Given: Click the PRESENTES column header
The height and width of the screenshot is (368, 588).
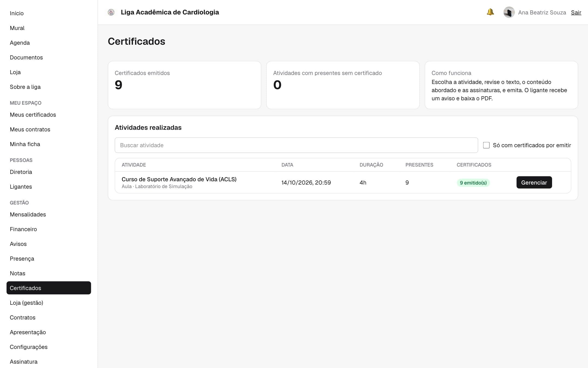Looking at the screenshot, I should (x=419, y=165).
